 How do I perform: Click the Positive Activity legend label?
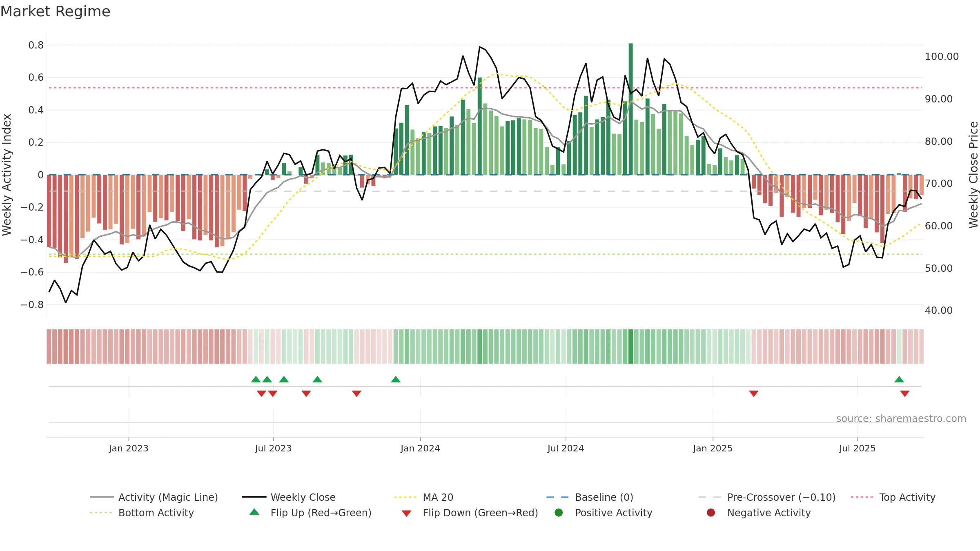pos(613,513)
